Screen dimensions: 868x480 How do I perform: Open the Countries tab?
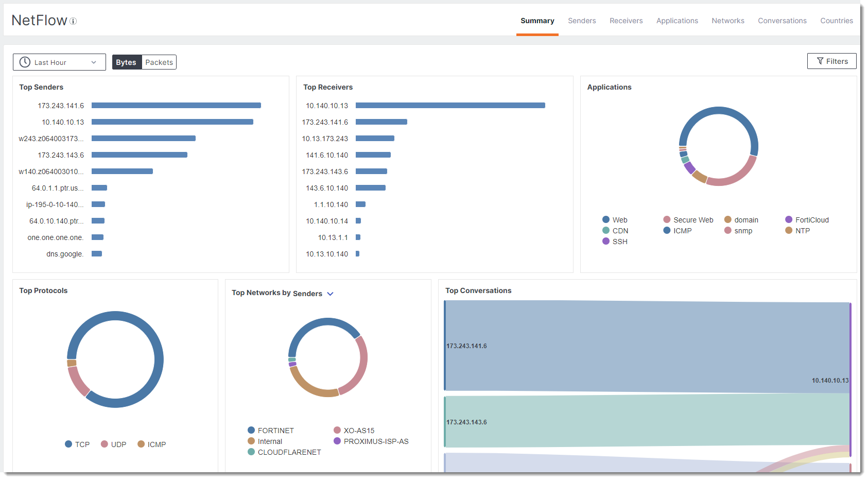click(x=837, y=21)
